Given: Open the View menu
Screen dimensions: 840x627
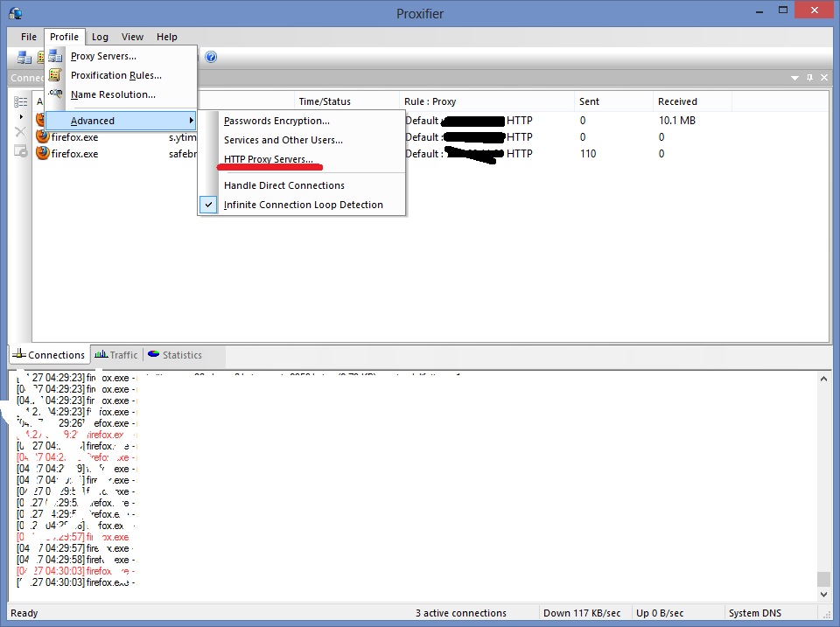Looking at the screenshot, I should (132, 37).
